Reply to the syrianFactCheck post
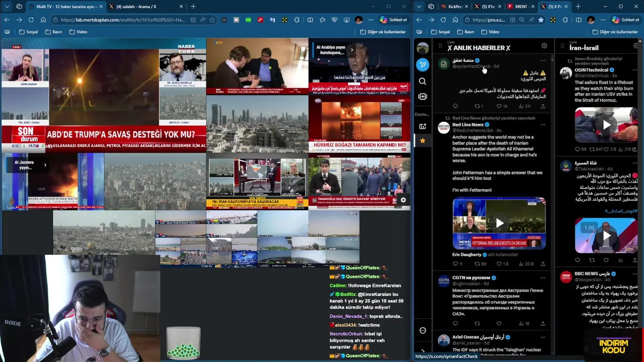This screenshot has height=362, width=644. (455, 106)
